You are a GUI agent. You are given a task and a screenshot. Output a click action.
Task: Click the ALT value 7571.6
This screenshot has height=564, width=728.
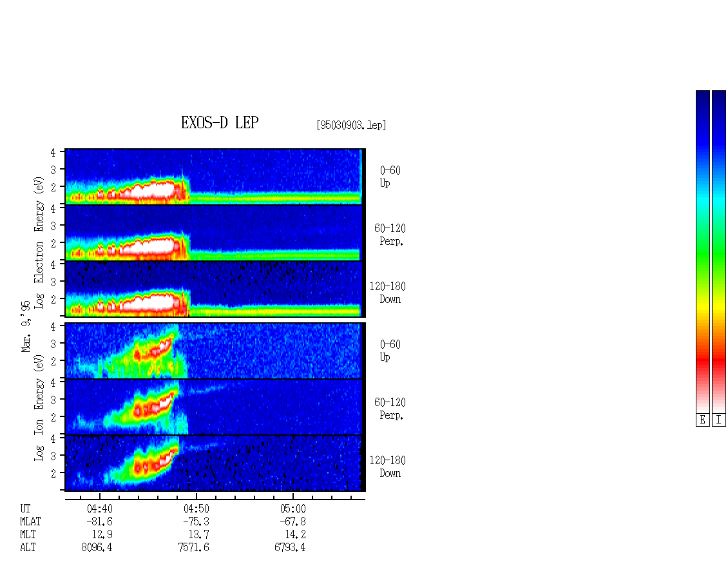(194, 548)
